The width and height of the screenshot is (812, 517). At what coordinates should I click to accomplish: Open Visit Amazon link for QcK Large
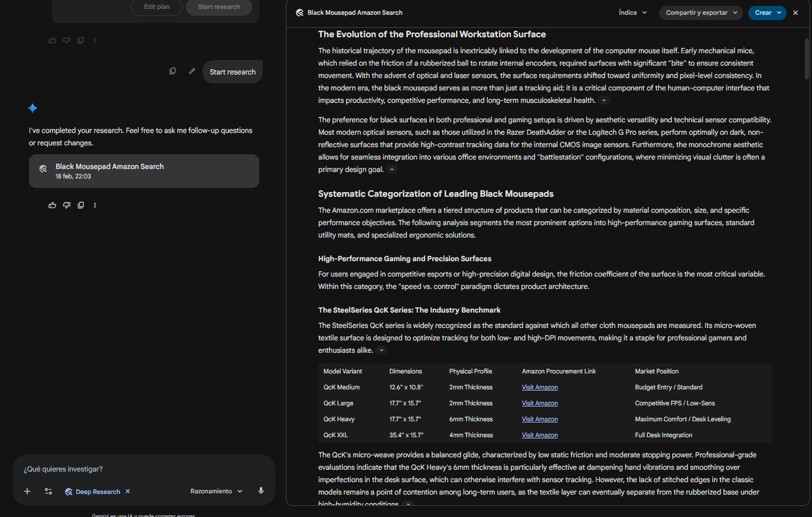pos(540,404)
